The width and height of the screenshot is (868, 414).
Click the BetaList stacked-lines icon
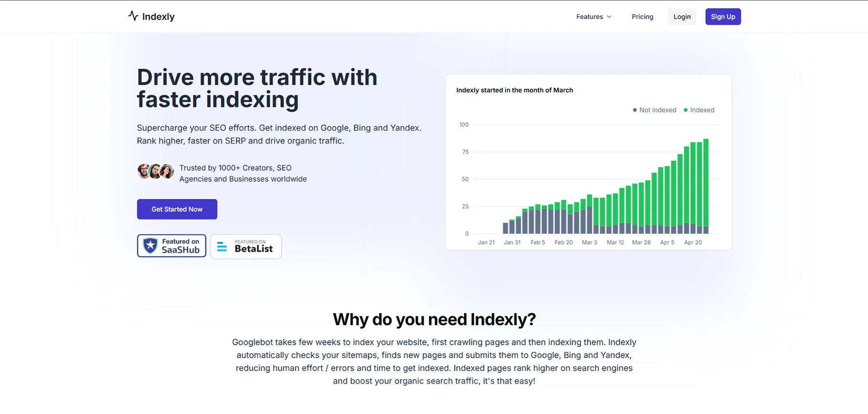pyautogui.click(x=222, y=247)
